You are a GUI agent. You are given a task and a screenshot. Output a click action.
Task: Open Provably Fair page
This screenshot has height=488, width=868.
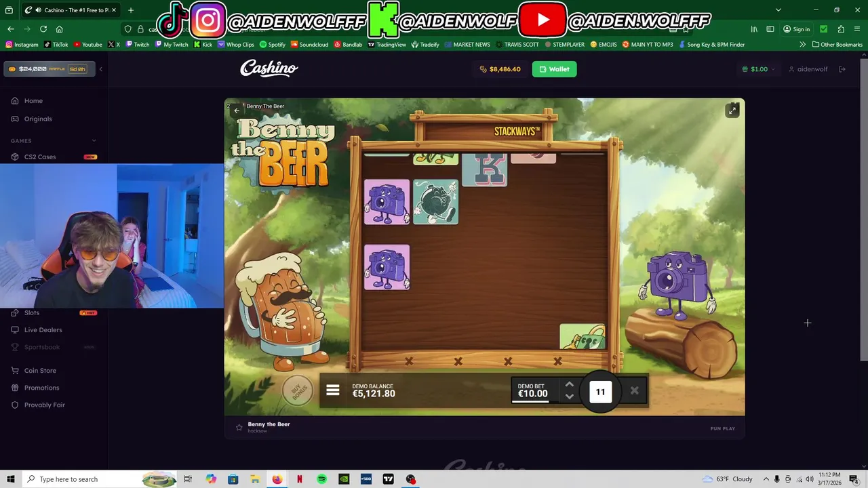(44, 405)
